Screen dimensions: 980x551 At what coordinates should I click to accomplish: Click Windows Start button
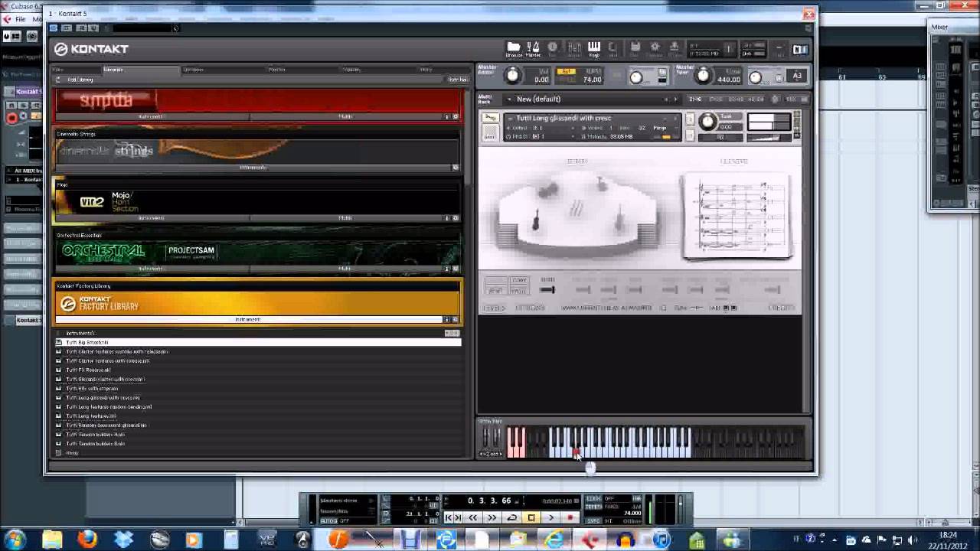pos(15,540)
